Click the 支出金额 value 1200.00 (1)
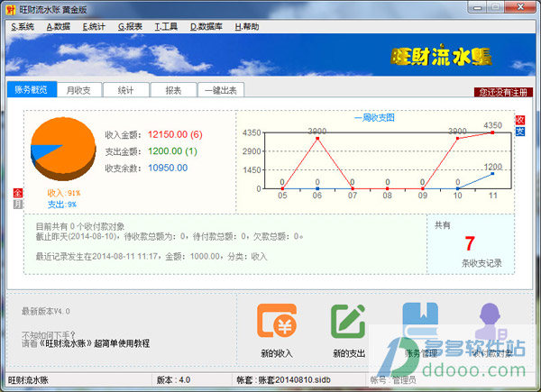Screen dimensions: 541x392 click(x=172, y=151)
